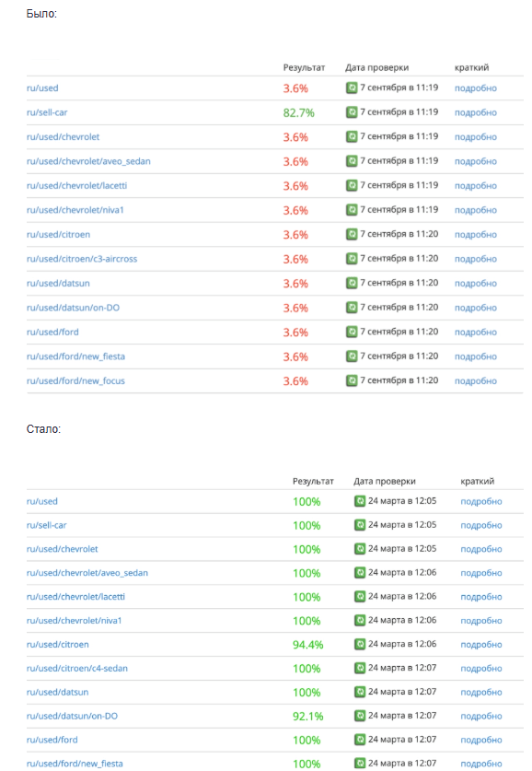Viewport: 532px width, 771px height.
Task: Open подробно for ru/used dated 24 марта
Action: point(480,501)
